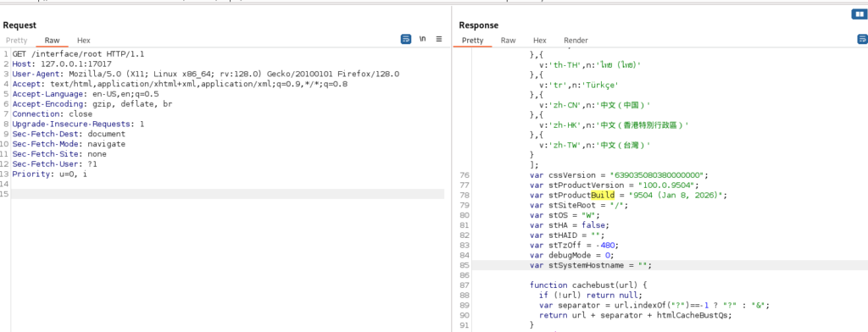Open the Hex tab in Response panel
This screenshot has width=868, height=332.
(x=540, y=41)
